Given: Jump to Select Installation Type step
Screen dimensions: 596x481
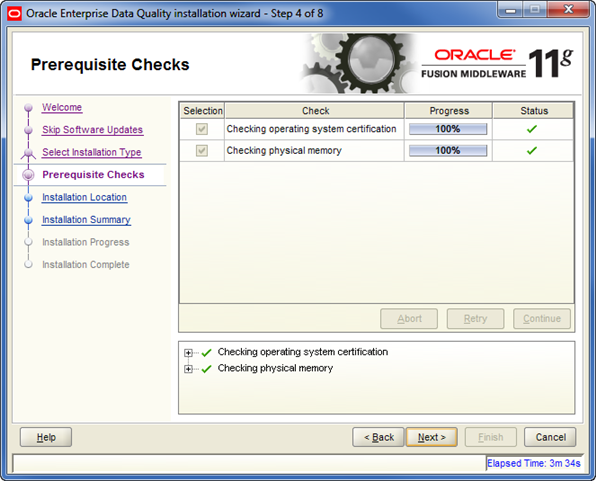Looking at the screenshot, I should [92, 152].
